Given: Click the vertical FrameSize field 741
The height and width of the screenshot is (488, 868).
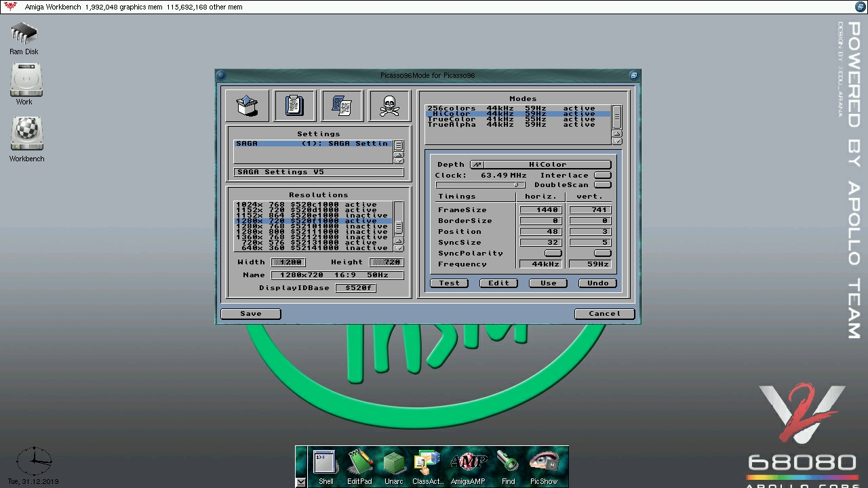Looking at the screenshot, I should point(590,210).
